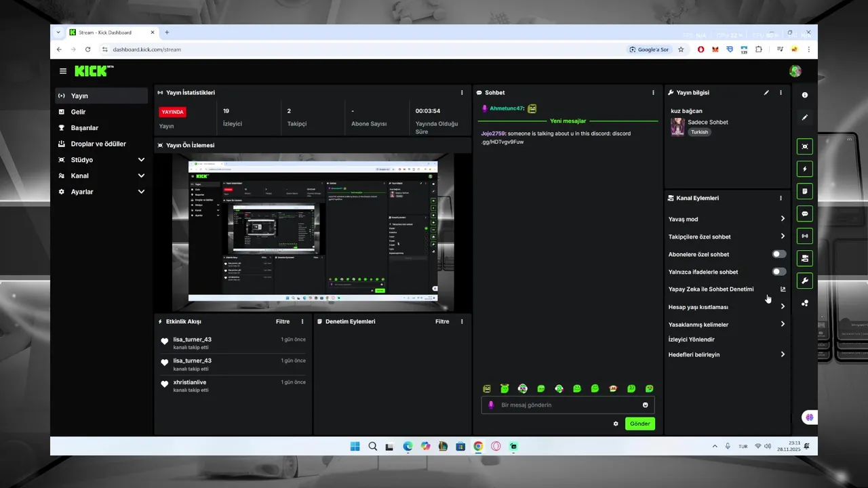This screenshot has height=488, width=868.
Task: Click the Turkish language tag in Yayın bilgisi
Action: (700, 132)
